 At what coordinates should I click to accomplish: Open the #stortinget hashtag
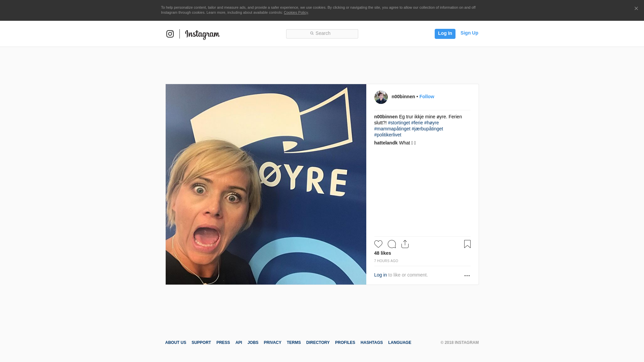[399, 123]
